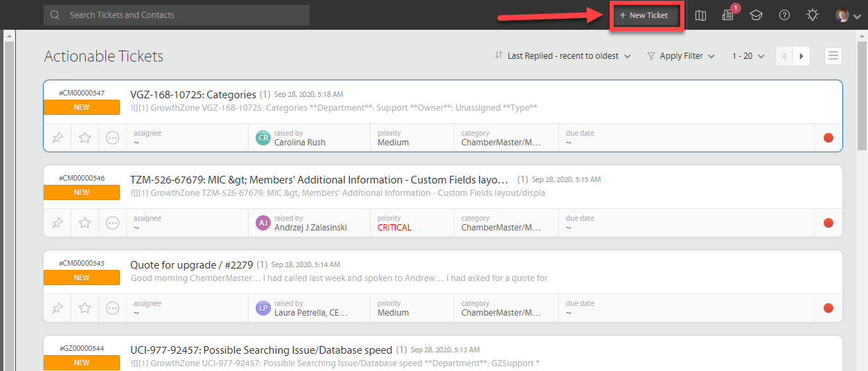Click the New Ticket button
Screen dimensions: 868x371
pyautogui.click(x=644, y=15)
